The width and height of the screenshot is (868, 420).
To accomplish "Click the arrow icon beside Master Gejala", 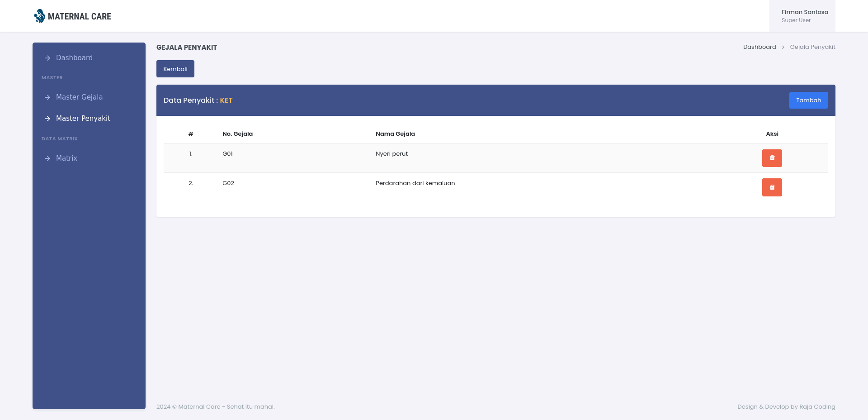I will [47, 97].
